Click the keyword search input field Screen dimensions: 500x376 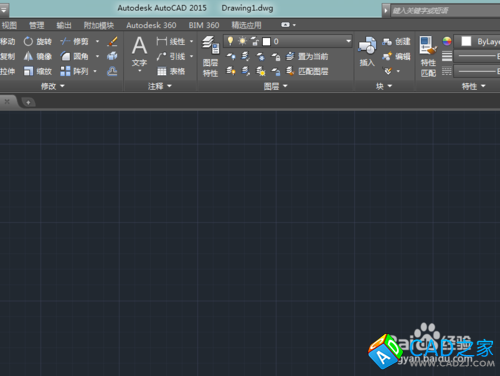coord(445,11)
